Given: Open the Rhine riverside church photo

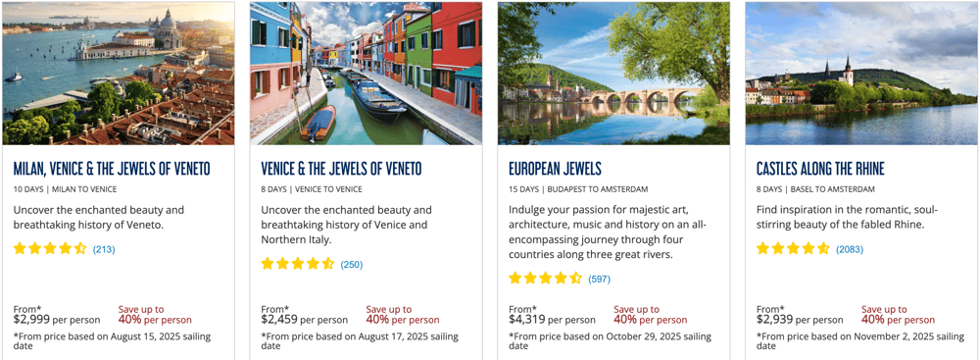Looking at the screenshot, I should [x=861, y=74].
